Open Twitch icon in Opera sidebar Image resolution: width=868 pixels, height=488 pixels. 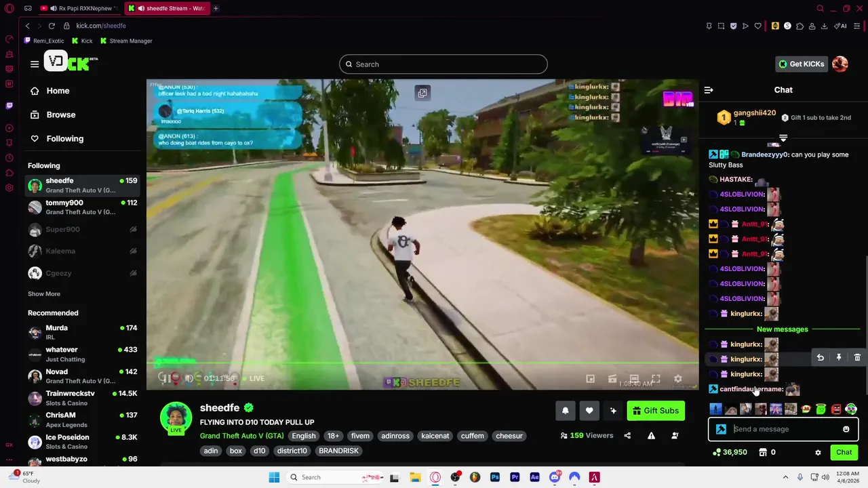(x=9, y=105)
